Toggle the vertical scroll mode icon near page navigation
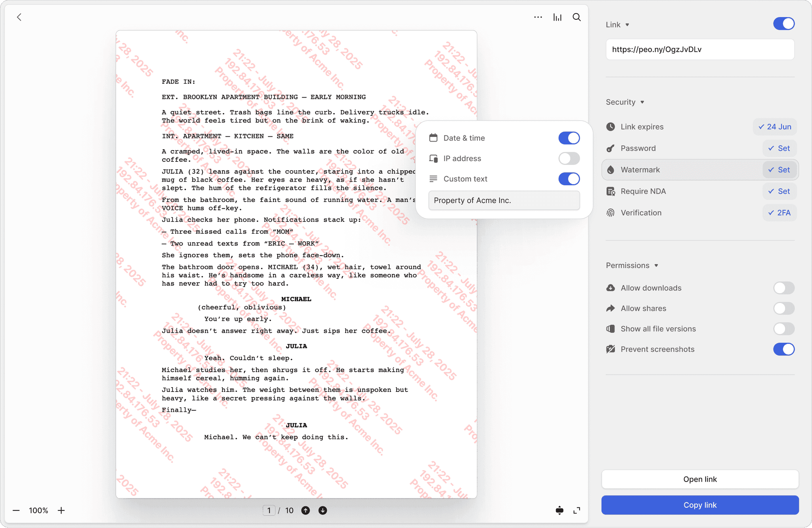 point(559,511)
